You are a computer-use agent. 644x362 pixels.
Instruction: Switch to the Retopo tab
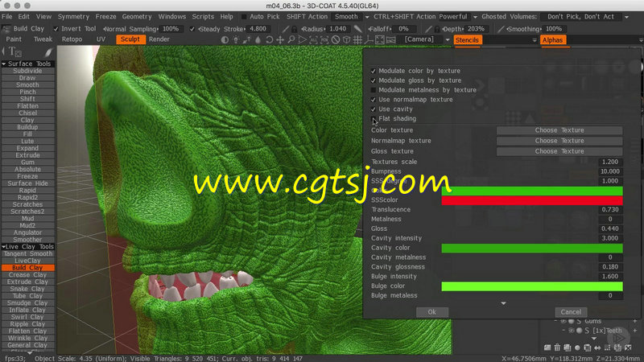pos(72,39)
